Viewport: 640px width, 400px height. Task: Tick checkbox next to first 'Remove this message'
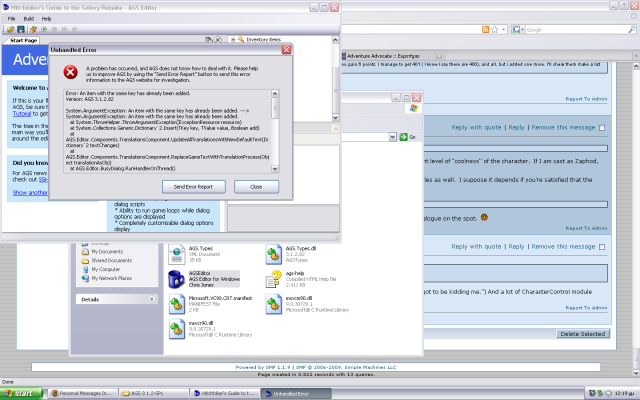tap(602, 128)
